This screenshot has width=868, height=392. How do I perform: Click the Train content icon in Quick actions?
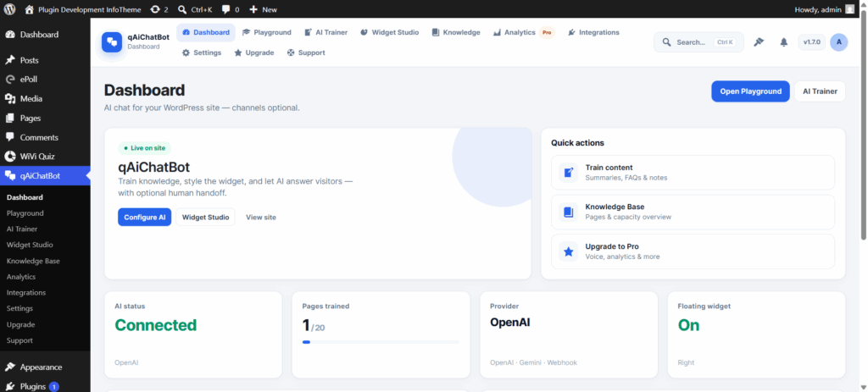point(568,173)
